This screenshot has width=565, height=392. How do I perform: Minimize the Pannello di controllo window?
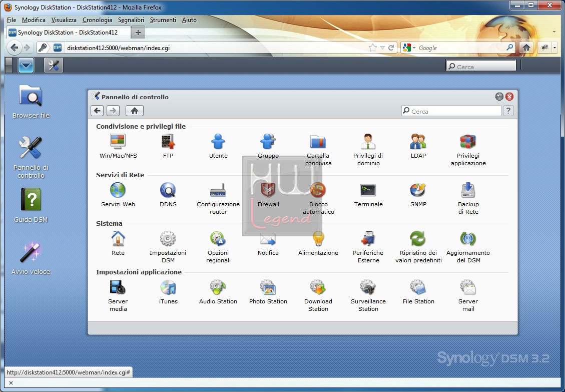coord(499,97)
